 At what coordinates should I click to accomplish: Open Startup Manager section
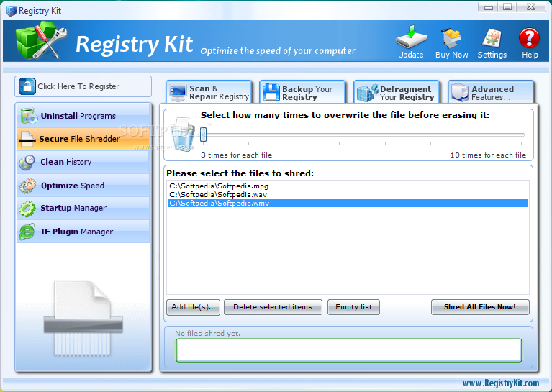[83, 209]
